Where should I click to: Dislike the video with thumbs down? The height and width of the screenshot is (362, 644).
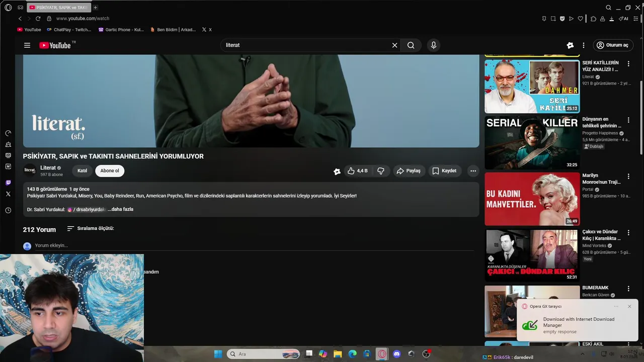pyautogui.click(x=381, y=171)
